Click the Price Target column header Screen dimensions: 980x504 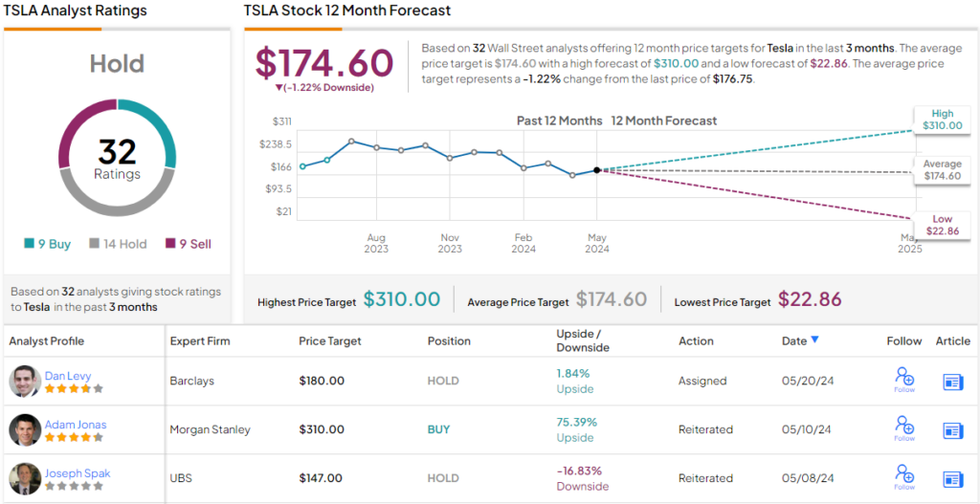tap(330, 341)
